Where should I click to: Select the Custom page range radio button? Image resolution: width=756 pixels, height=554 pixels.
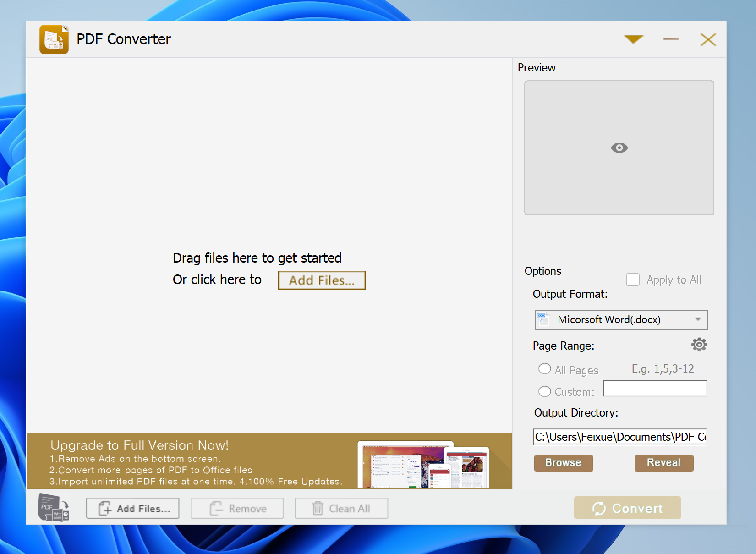coord(544,391)
